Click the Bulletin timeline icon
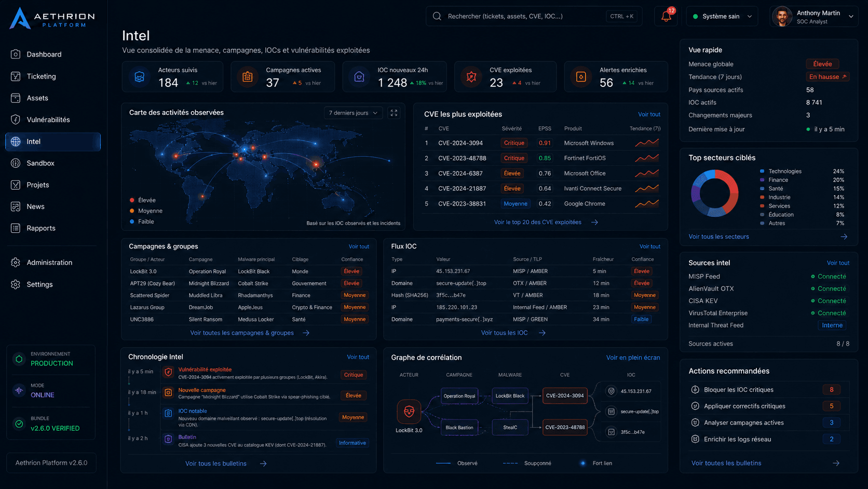 pos(168,439)
